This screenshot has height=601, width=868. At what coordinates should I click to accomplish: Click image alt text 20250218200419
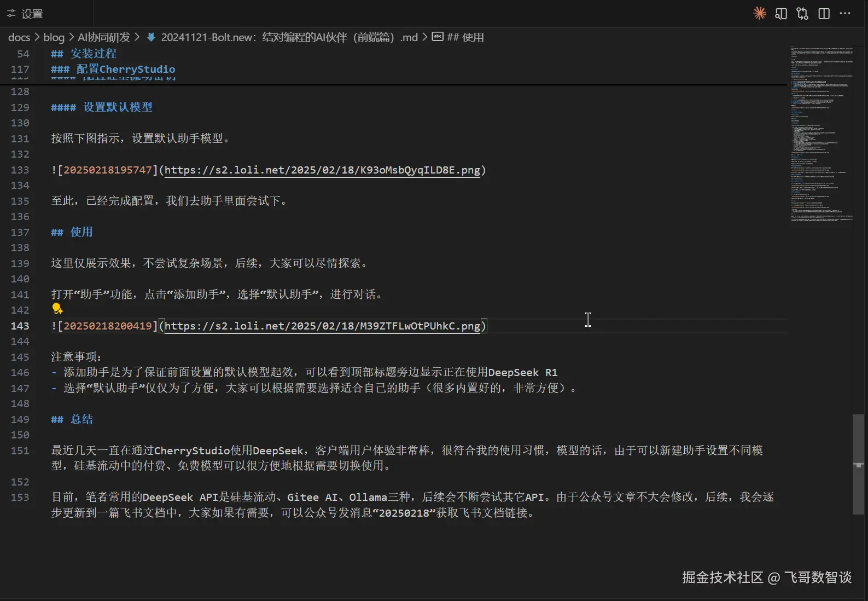pos(108,326)
